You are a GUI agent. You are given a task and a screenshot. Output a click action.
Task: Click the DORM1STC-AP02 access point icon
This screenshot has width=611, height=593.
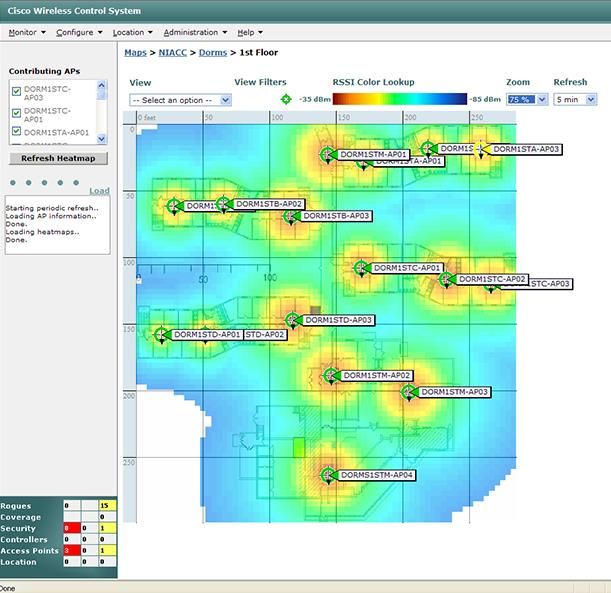446,279
